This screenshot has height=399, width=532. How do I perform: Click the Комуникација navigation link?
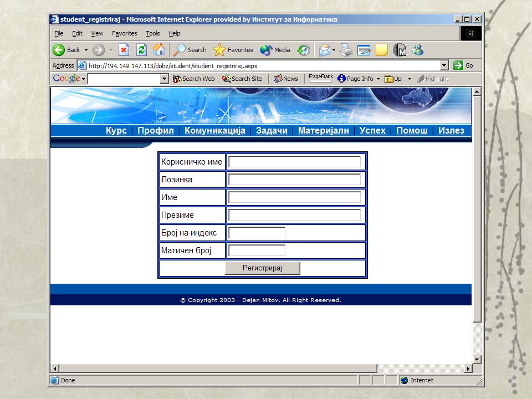click(x=215, y=130)
